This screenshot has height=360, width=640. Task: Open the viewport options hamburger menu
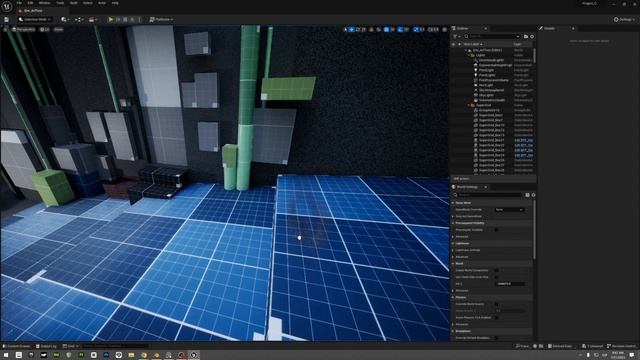(5, 29)
